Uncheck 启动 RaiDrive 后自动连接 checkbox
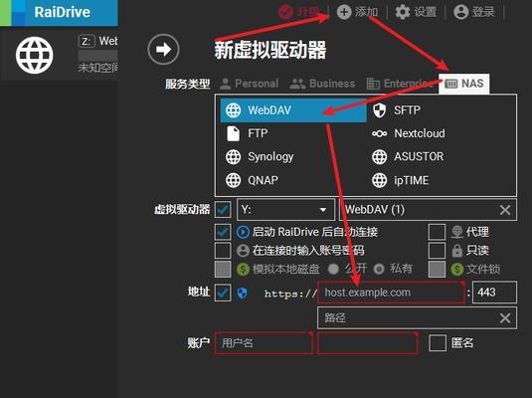 coord(223,232)
